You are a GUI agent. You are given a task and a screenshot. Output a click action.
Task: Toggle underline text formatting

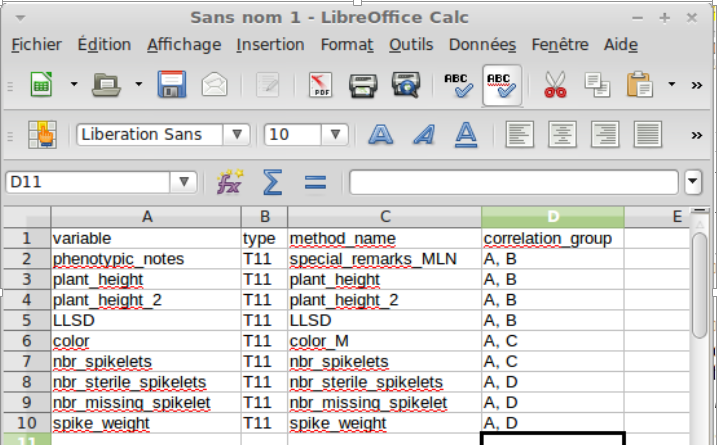point(466,134)
